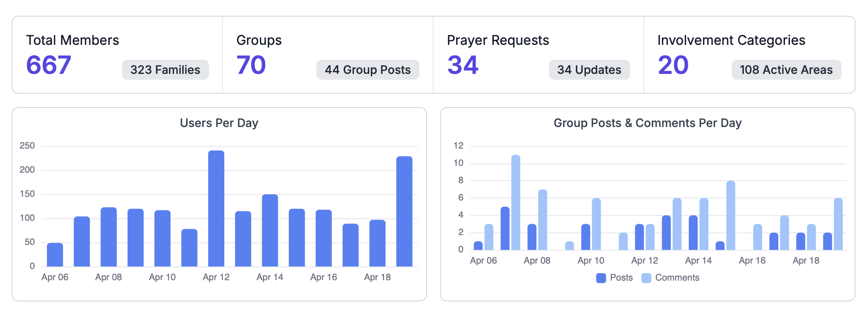Viewport: 868px width, 313px height.
Task: Click the Users Per Day chart title
Action: point(219,123)
